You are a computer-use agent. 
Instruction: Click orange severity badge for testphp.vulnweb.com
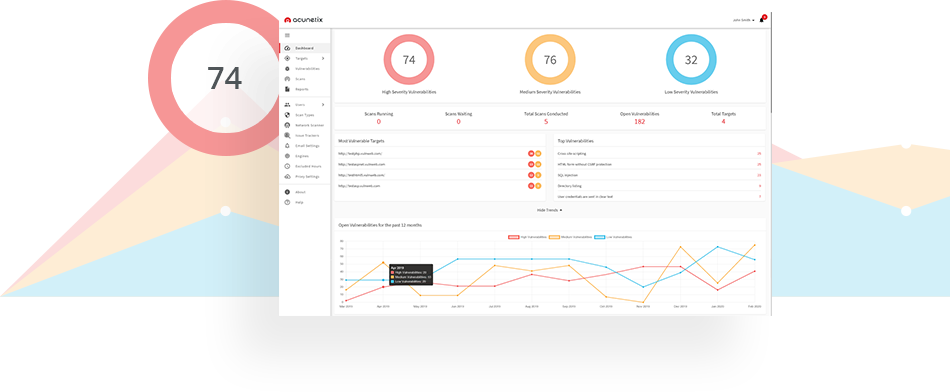click(538, 154)
